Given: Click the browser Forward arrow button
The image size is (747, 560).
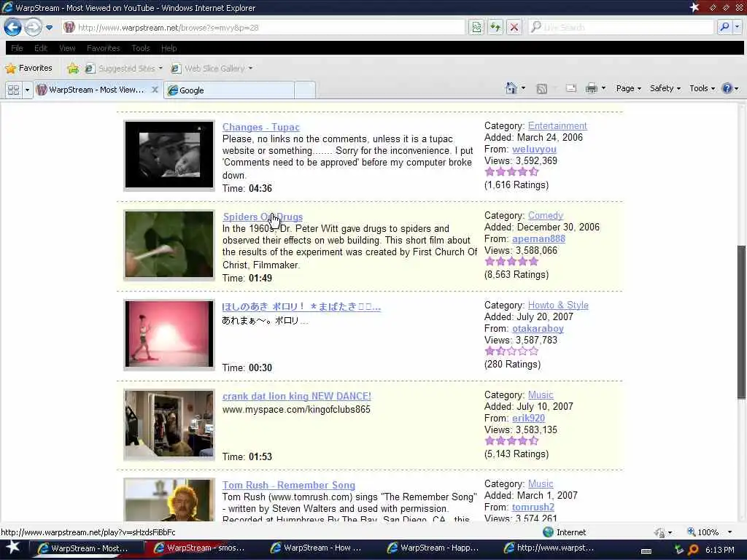Looking at the screenshot, I should click(33, 27).
